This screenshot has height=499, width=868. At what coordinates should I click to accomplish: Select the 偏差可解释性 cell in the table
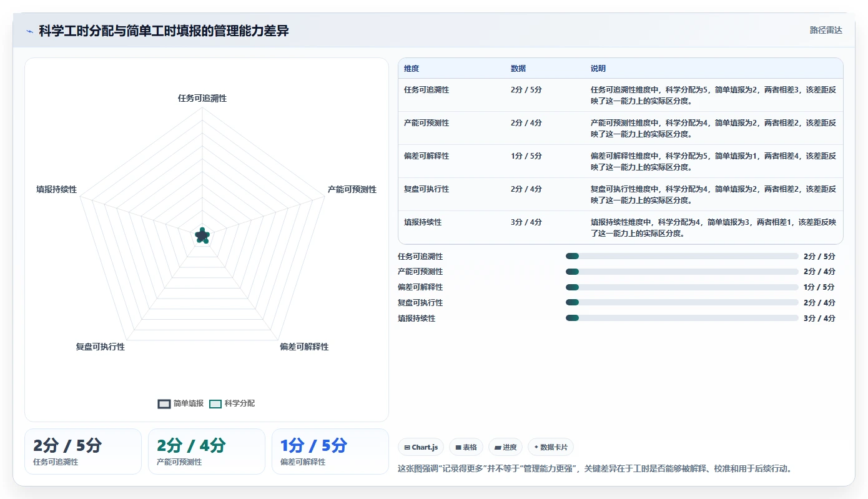pos(427,156)
